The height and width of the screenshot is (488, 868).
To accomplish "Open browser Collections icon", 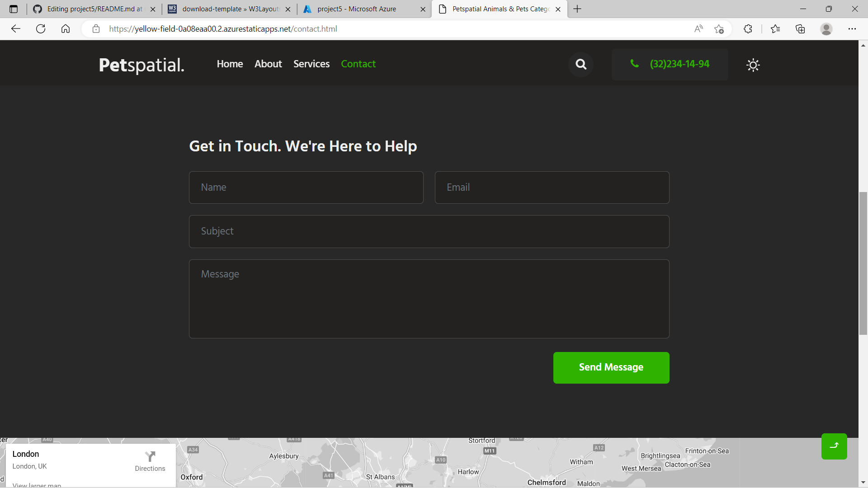I will [x=800, y=29].
